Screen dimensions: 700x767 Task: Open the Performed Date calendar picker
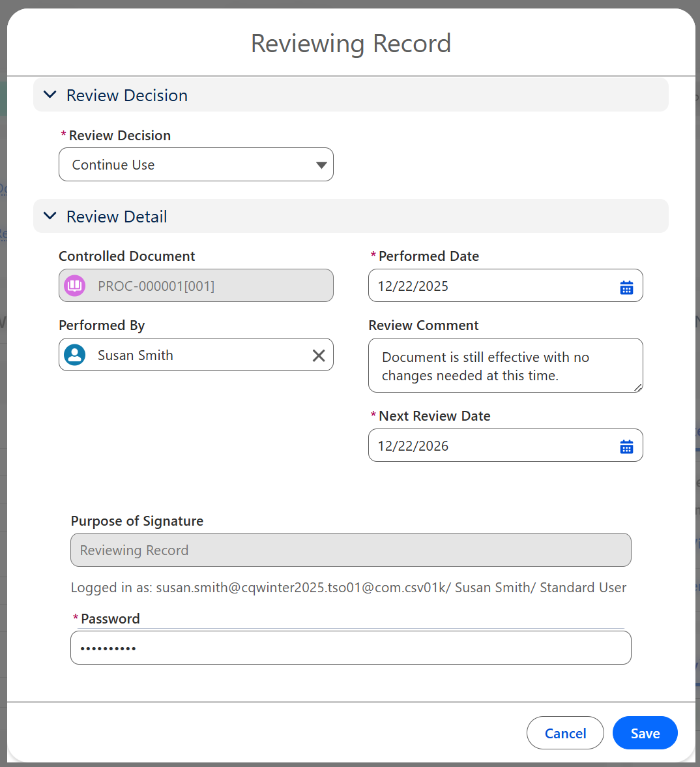(x=626, y=287)
